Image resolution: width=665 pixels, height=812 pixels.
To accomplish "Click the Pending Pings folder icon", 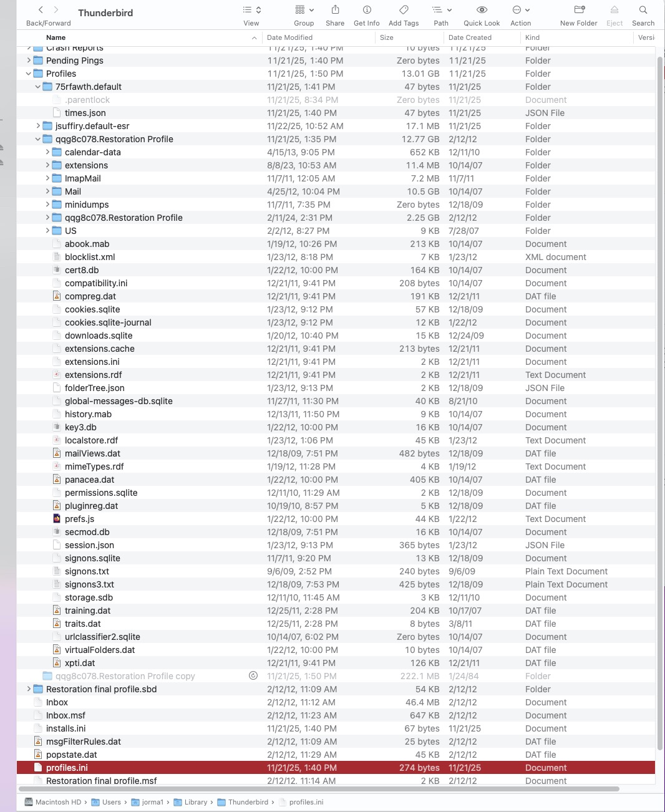I will (x=38, y=60).
